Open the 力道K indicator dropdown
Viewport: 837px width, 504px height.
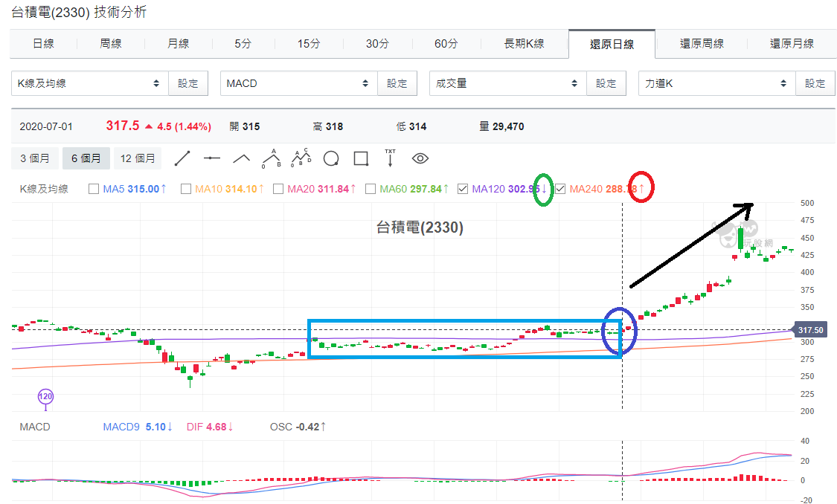(x=717, y=84)
